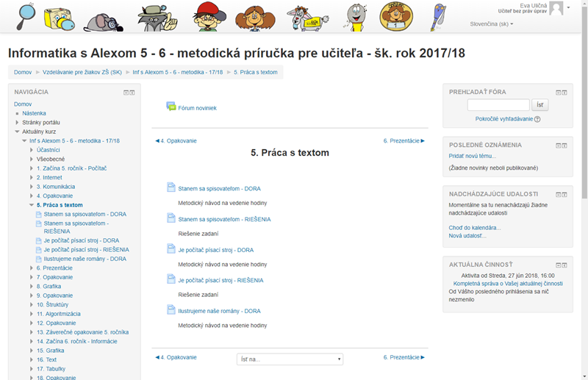Screen dimensions: 588x380
Task: Collapse Aktuálny kurz tree node
Action: tap(17, 132)
